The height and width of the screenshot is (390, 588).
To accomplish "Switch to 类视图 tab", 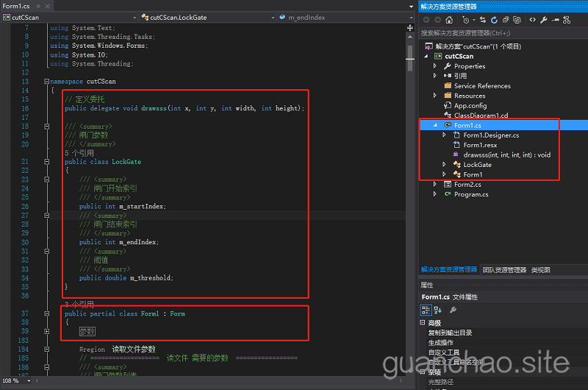I will (541, 270).
